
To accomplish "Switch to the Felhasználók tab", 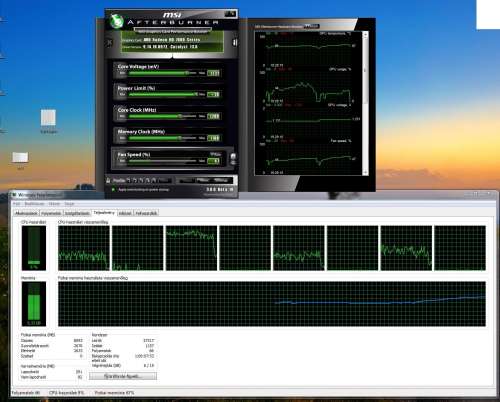I will click(146, 213).
